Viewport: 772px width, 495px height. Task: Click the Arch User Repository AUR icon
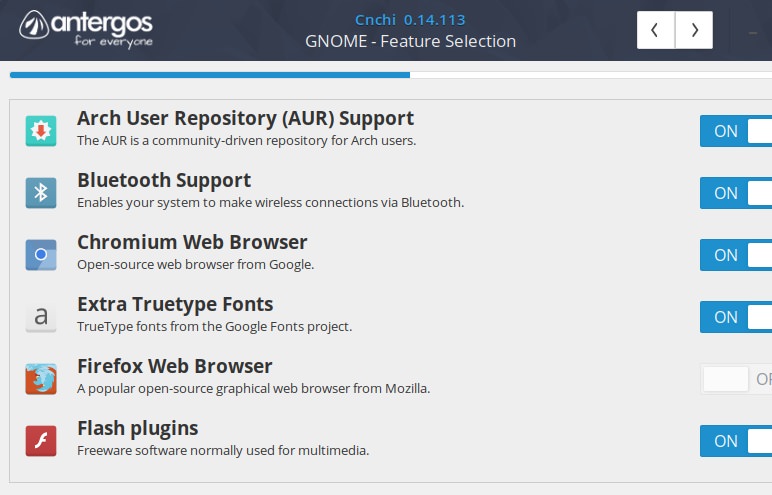tap(41, 131)
